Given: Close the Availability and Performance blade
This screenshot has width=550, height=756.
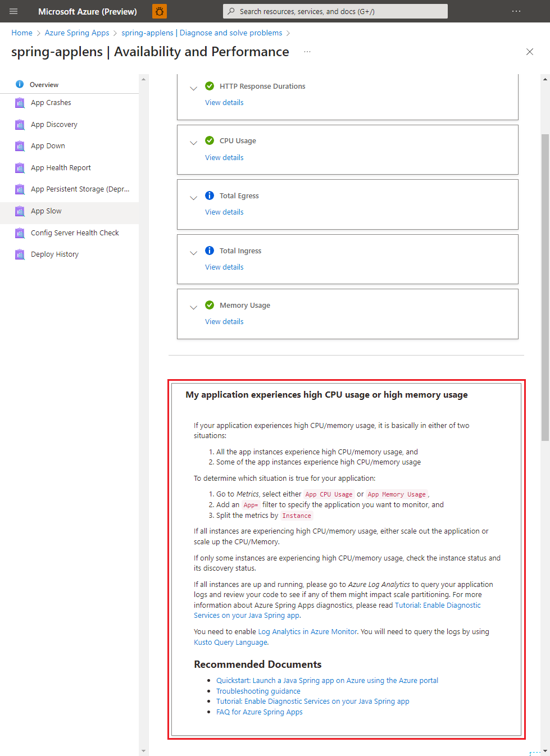Looking at the screenshot, I should 530,52.
